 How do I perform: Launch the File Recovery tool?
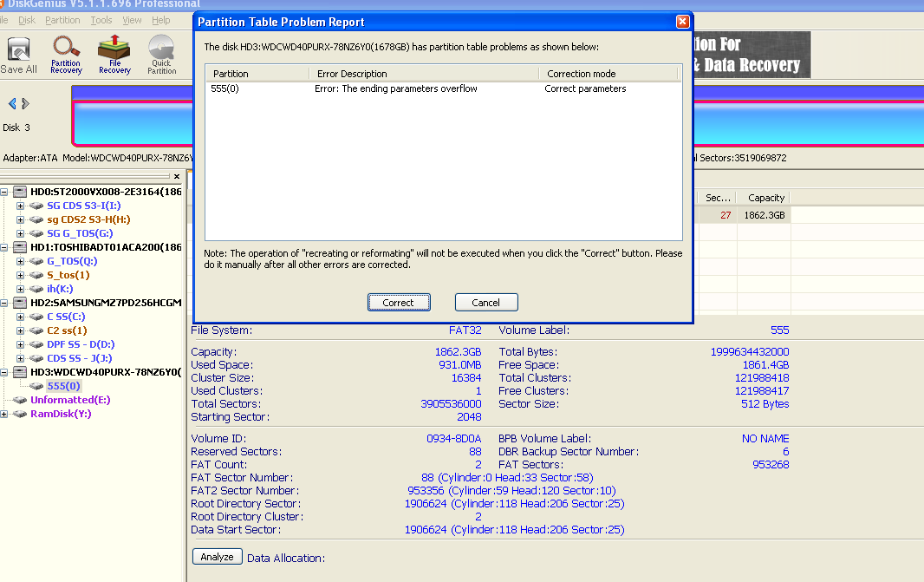coord(114,54)
